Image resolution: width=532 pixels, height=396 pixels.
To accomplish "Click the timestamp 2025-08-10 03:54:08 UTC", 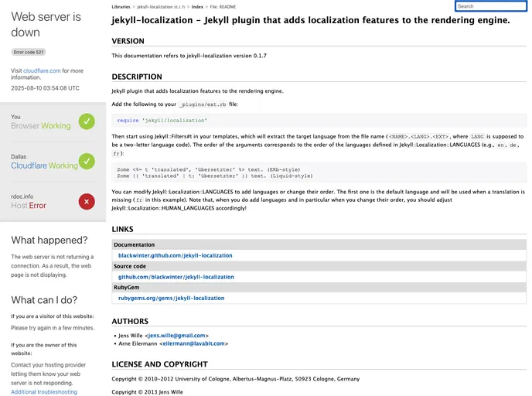I will [45, 88].
